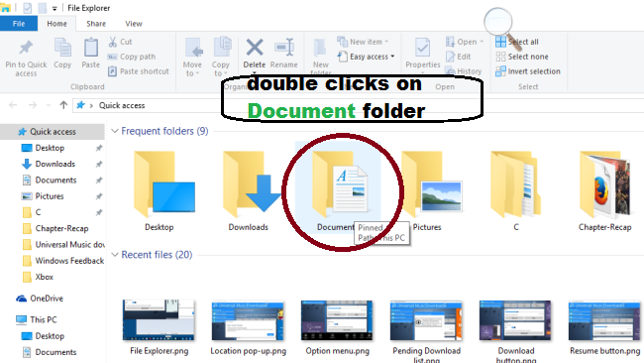Click the Paste clipboard icon

pos(91,48)
